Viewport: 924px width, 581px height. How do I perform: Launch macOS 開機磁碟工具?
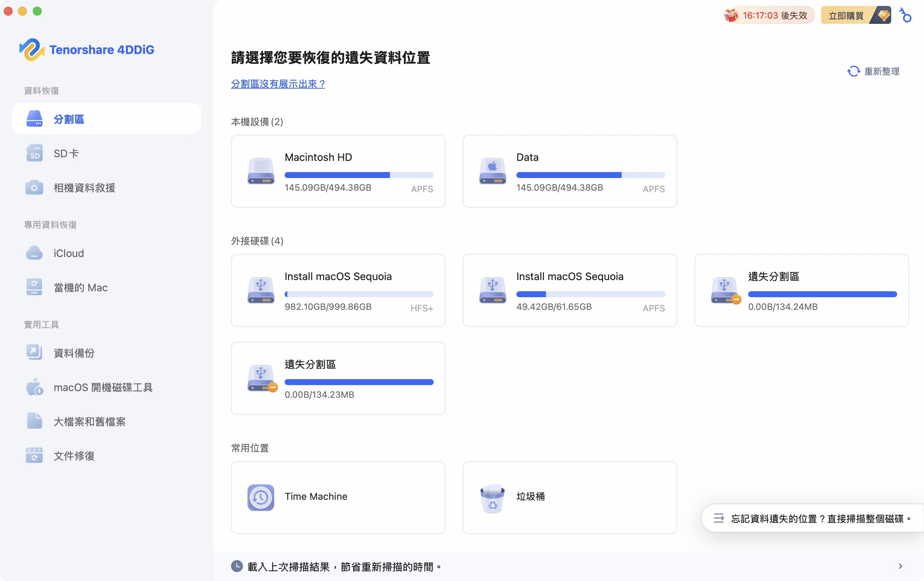103,387
